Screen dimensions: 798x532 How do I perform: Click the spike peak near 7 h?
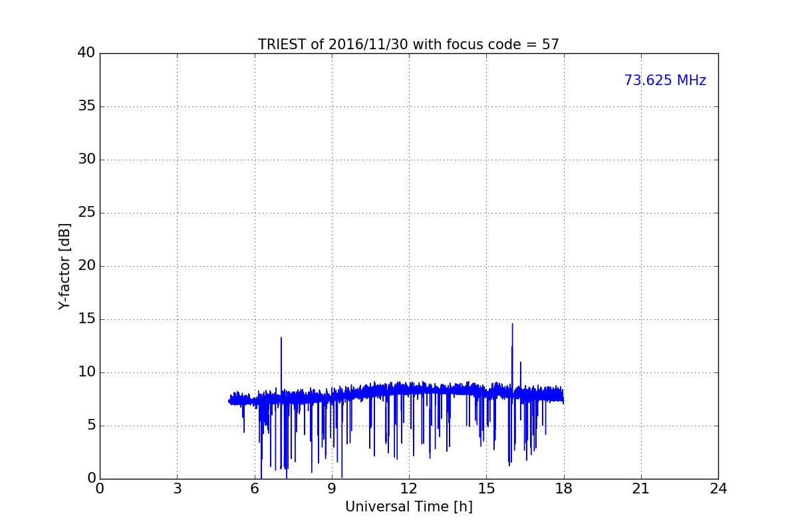(281, 338)
